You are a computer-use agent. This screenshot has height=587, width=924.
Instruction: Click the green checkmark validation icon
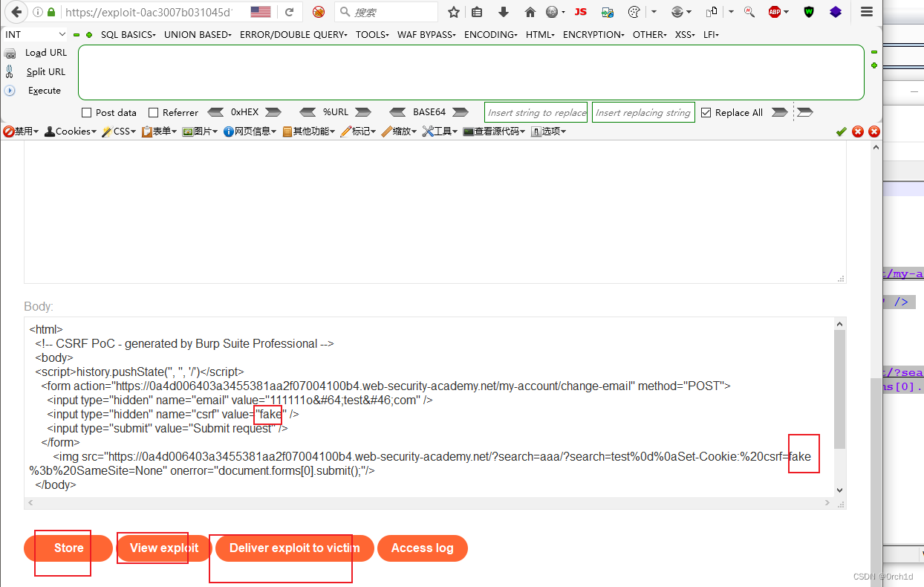pos(841,132)
